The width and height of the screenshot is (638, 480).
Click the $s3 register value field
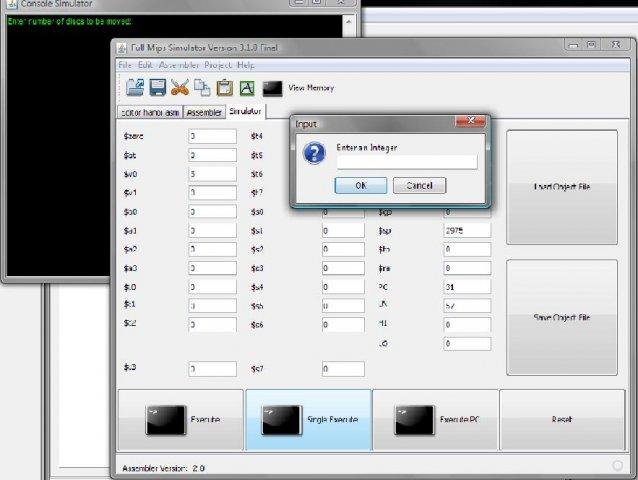coord(343,268)
